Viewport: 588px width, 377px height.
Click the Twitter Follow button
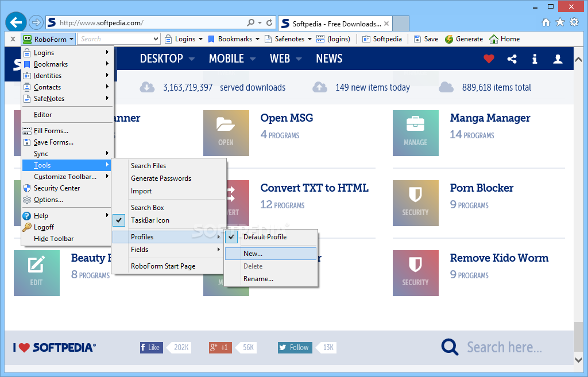point(295,347)
